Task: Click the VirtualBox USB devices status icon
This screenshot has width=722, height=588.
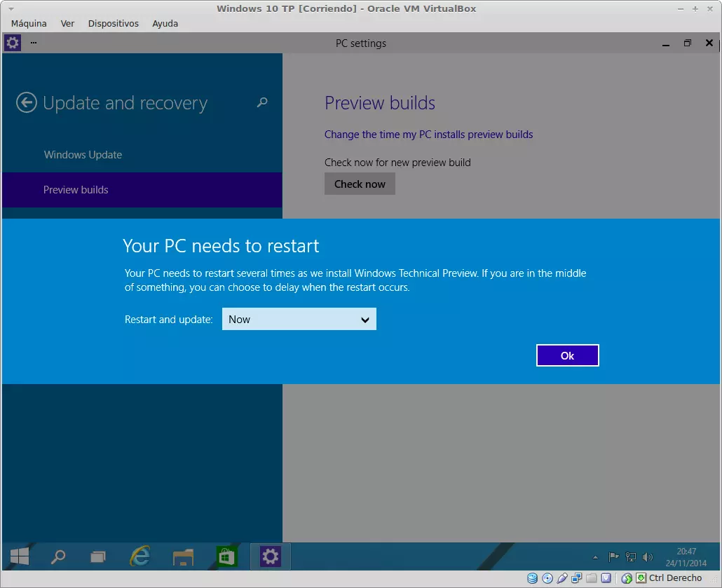Action: 562,578
